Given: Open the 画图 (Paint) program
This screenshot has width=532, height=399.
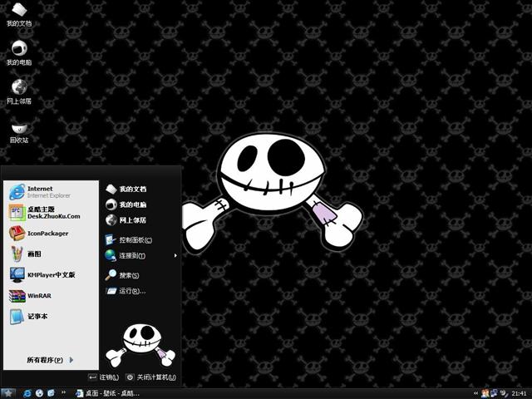Looking at the screenshot, I should click(x=33, y=254).
